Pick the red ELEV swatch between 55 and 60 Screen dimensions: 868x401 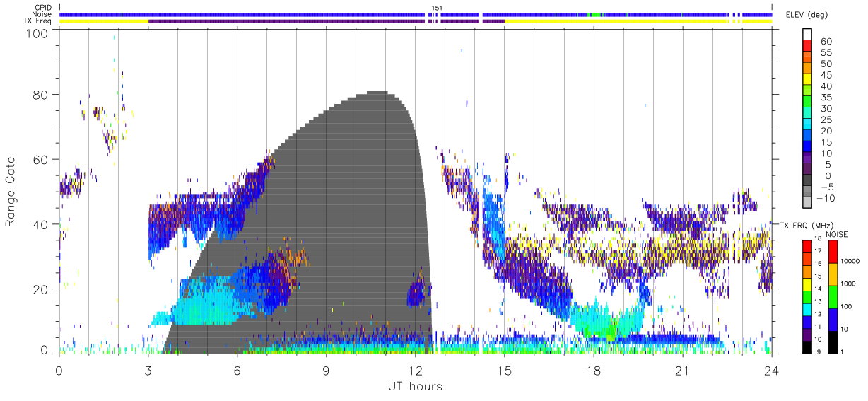808,45
